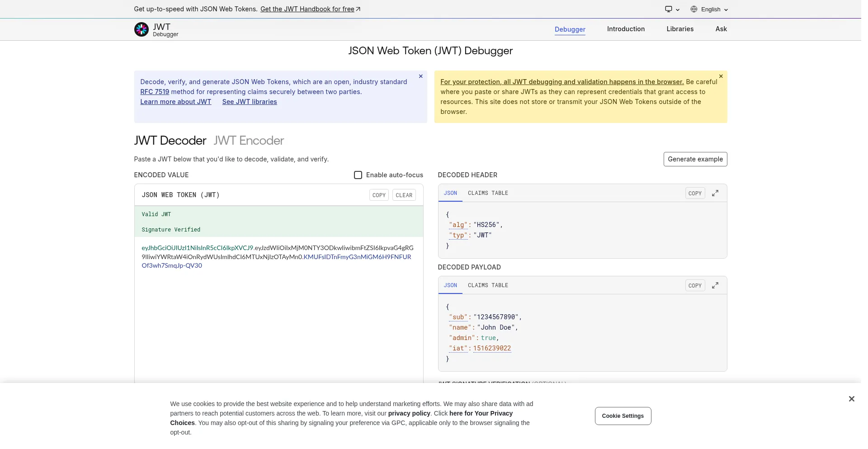Image resolution: width=868 pixels, height=449 pixels.
Task: Click inside the encoded JWT text area
Action: click(278, 317)
